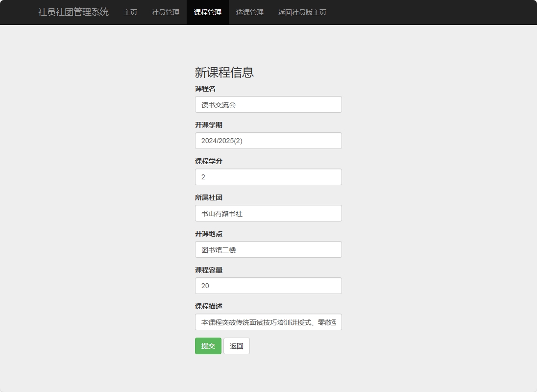This screenshot has height=392, width=537.
Task: Select the 课程容量 field with value 20
Action: coord(268,286)
